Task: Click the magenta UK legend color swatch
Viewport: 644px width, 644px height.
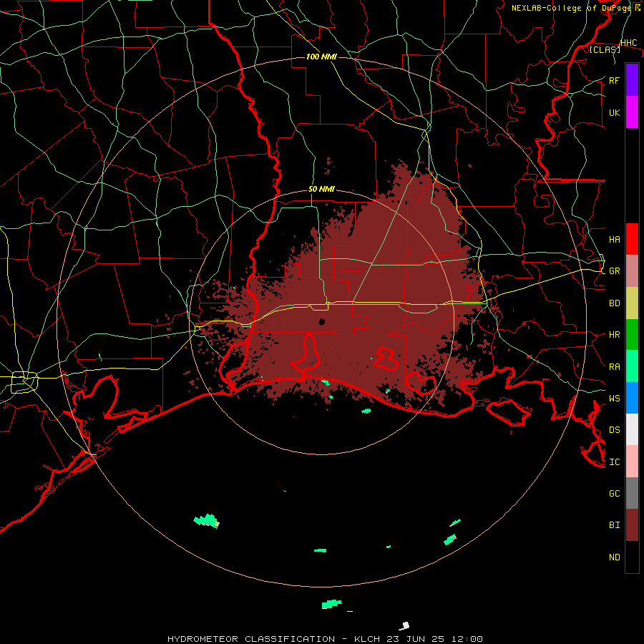Action: click(632, 112)
